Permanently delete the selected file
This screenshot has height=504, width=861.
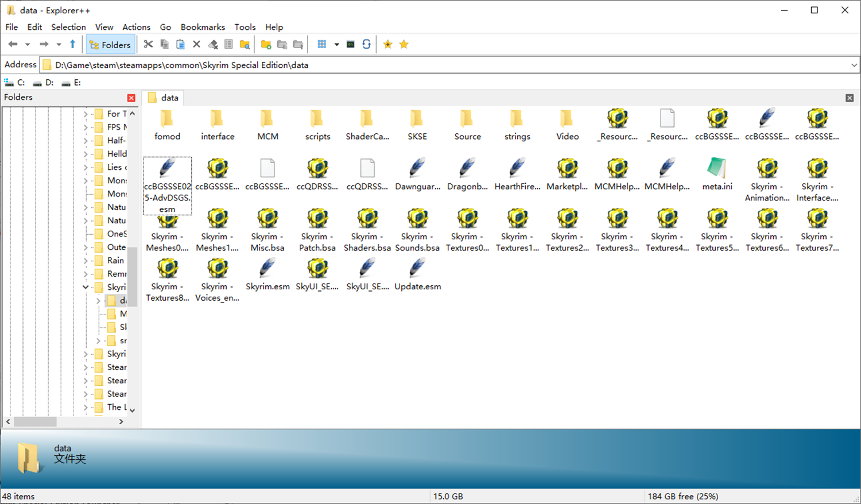point(212,44)
